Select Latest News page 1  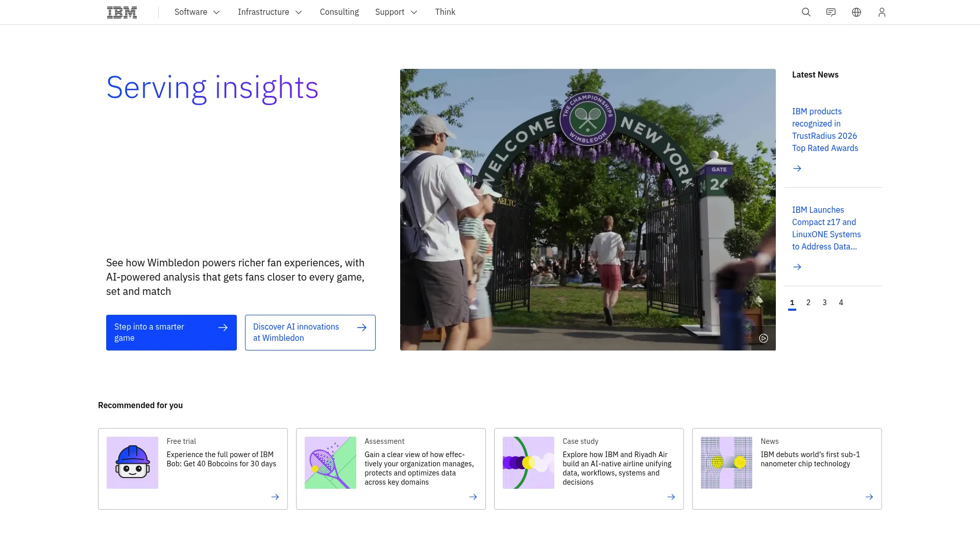tap(792, 303)
